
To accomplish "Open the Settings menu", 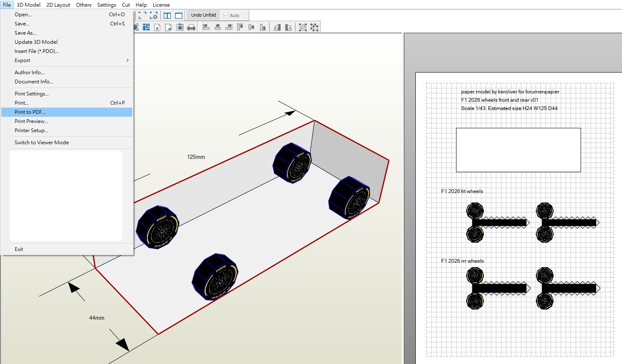I will pos(106,5).
